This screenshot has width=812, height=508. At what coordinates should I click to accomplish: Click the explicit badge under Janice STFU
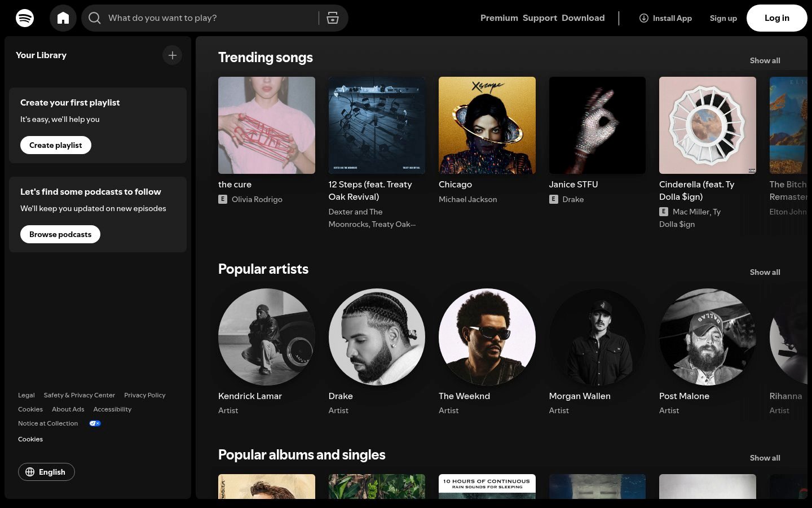click(x=554, y=199)
